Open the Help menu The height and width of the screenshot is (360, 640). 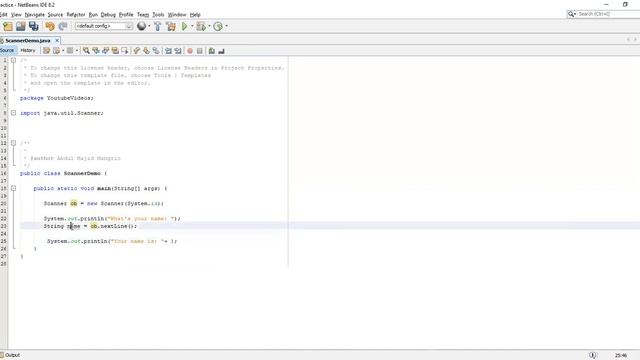pyautogui.click(x=195, y=15)
